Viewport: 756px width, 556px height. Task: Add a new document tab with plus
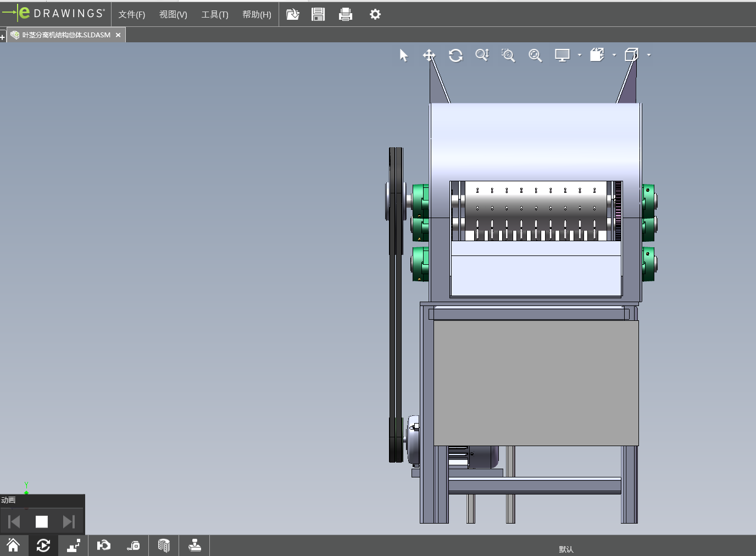point(3,37)
